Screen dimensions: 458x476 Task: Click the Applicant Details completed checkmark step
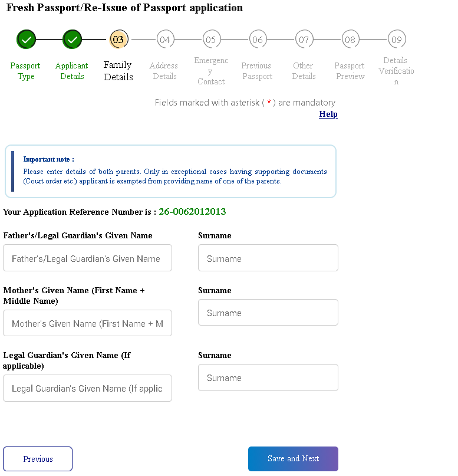[x=72, y=40]
